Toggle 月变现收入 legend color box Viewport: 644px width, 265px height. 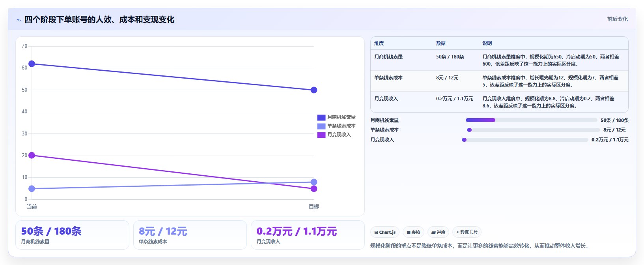tap(321, 135)
